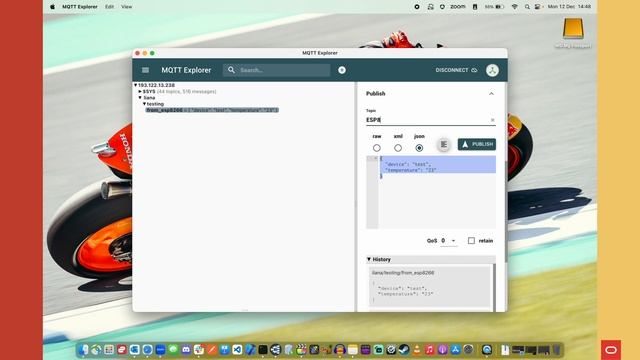640x360 pixels.
Task: Select the json payload format
Action: click(419, 148)
